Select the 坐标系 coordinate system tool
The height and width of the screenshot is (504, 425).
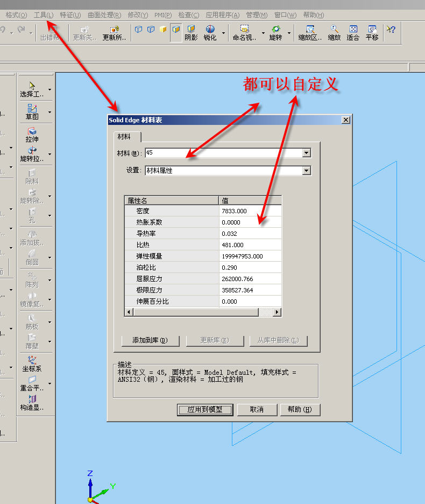click(32, 364)
